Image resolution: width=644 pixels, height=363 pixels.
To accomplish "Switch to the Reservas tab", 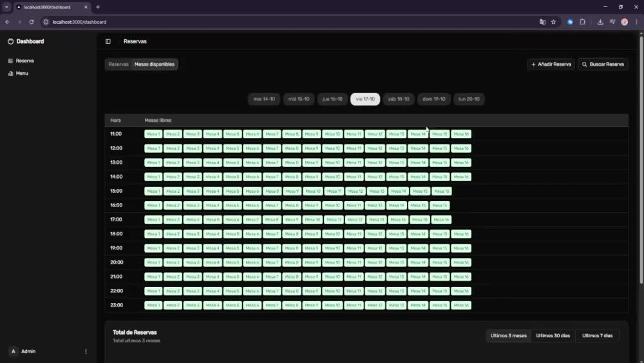I will [x=118, y=64].
